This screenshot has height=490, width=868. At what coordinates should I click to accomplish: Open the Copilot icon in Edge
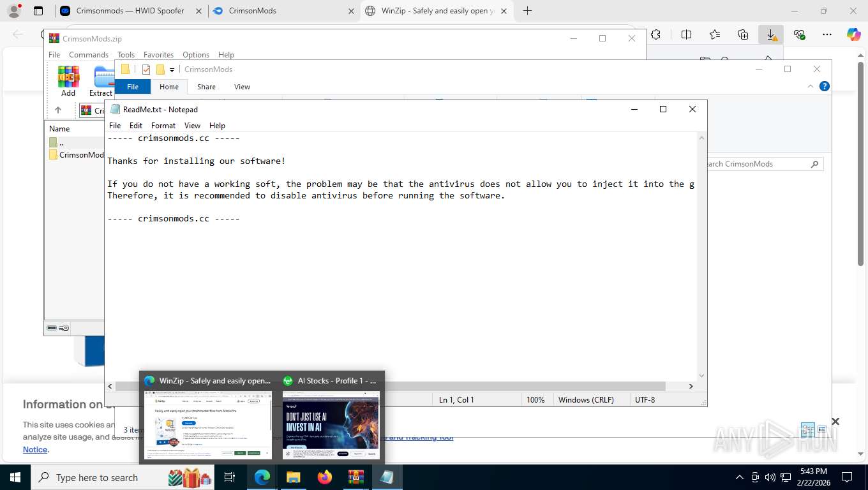(854, 34)
